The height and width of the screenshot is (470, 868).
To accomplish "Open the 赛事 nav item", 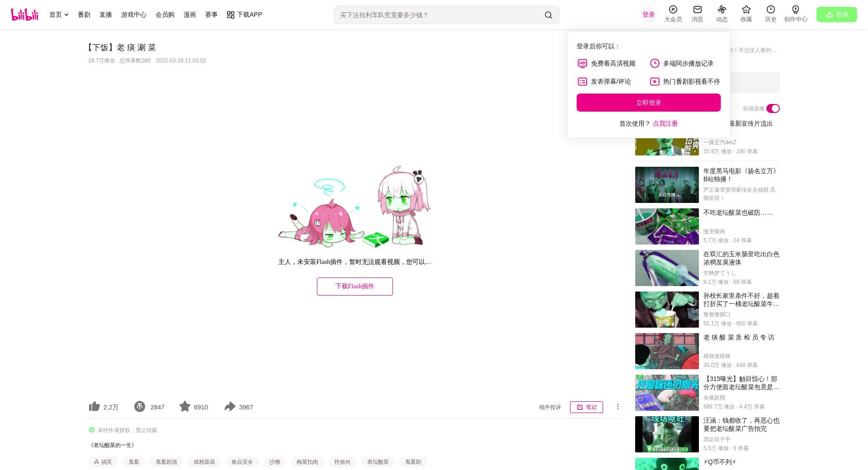I will 212,14.
